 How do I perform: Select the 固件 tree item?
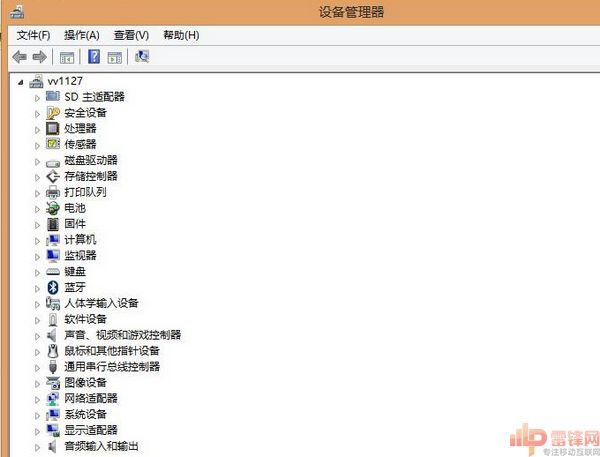(75, 224)
